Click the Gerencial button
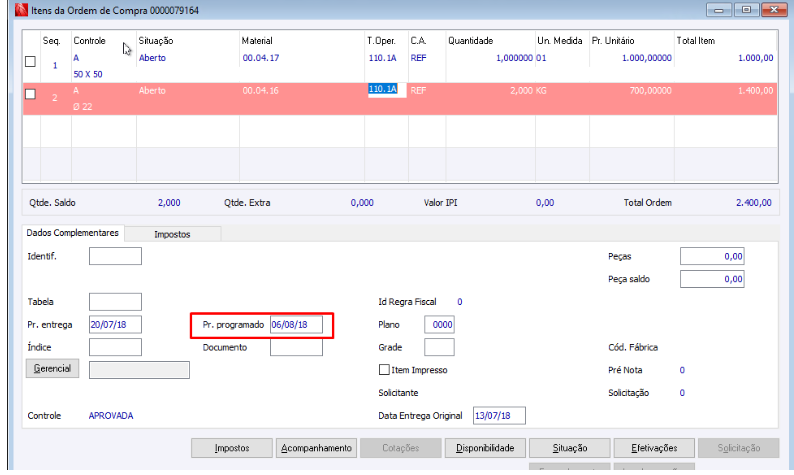Screen dimensions: 794x475 (52, 369)
